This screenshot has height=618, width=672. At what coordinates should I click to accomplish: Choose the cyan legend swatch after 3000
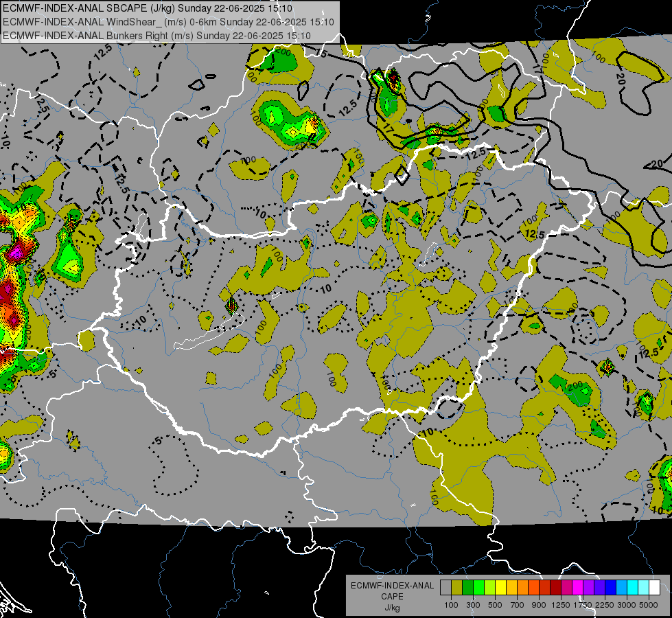[x=633, y=588]
